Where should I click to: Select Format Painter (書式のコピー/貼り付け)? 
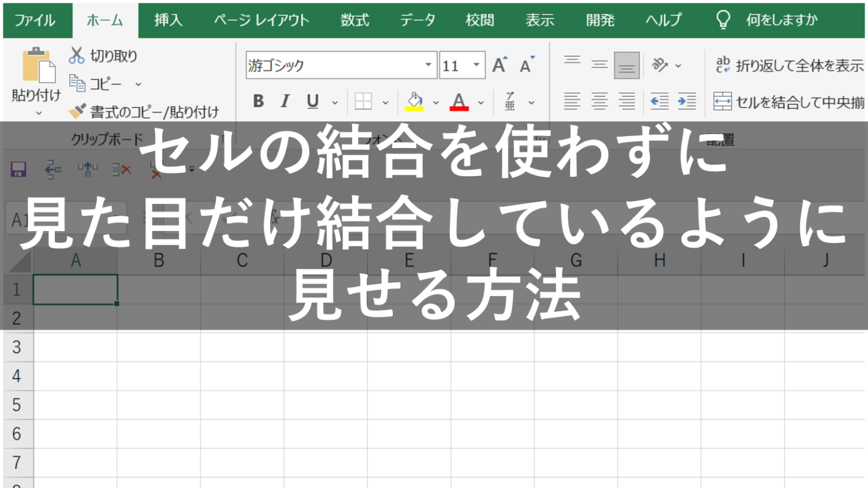(144, 111)
